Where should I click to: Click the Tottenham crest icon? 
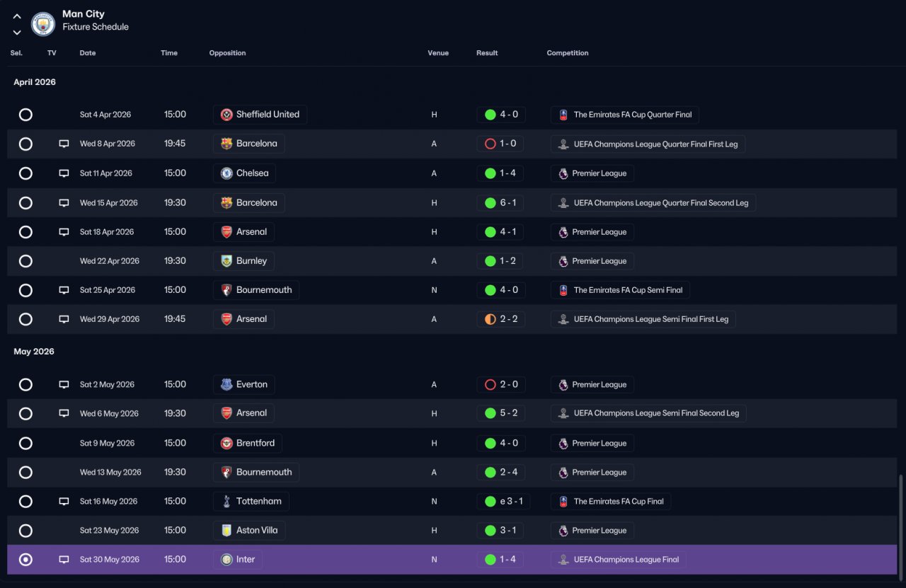[226, 502]
